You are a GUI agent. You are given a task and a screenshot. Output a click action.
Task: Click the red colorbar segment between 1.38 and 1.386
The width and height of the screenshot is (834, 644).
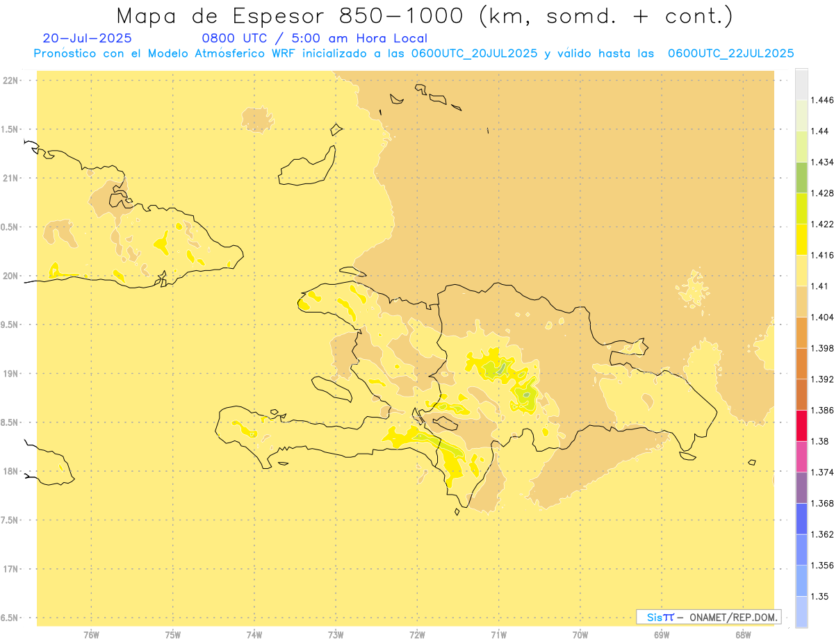point(801,425)
